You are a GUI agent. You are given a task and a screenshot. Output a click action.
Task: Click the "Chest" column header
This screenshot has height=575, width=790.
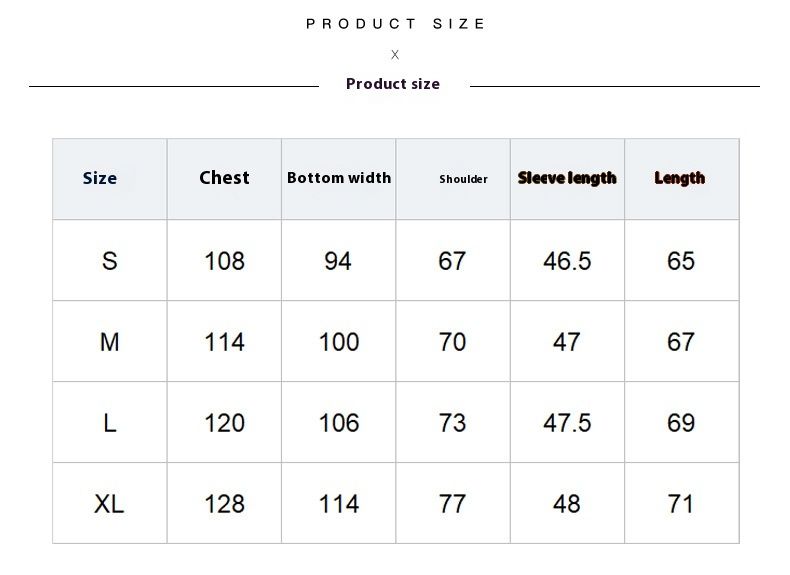pyautogui.click(x=224, y=178)
